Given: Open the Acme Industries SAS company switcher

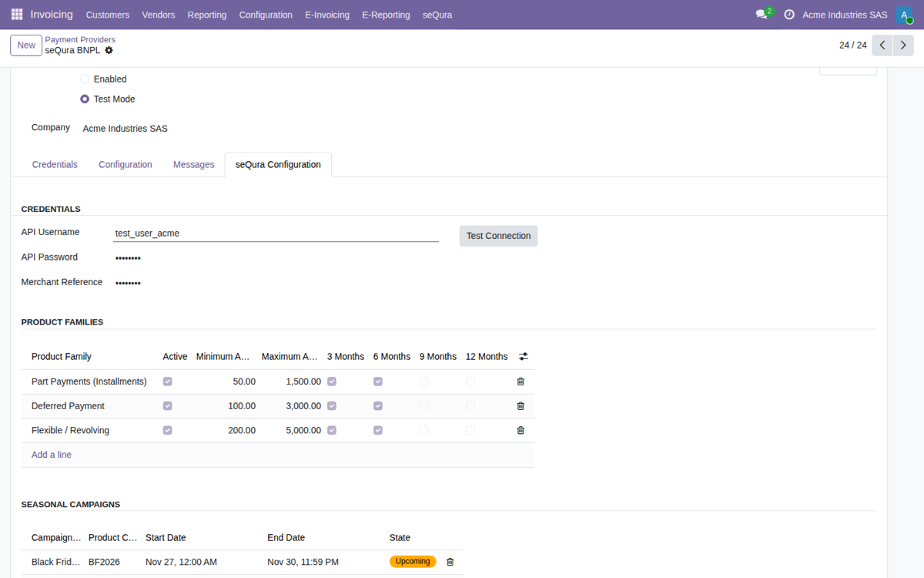Looking at the screenshot, I should (x=845, y=15).
